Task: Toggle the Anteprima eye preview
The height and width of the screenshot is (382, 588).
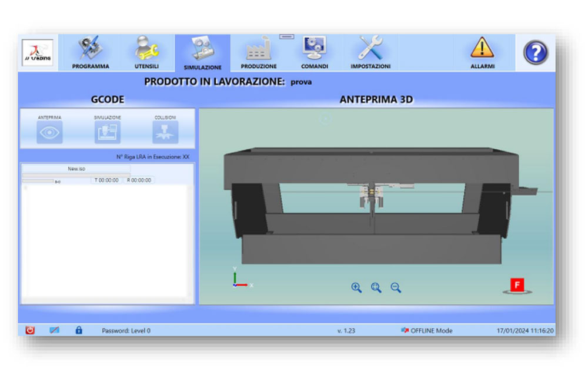Action: 50,133
